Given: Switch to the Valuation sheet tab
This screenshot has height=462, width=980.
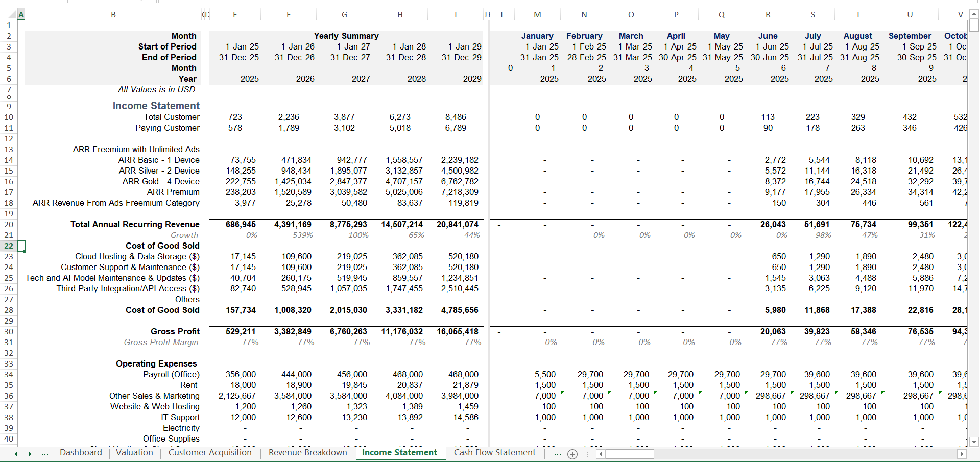Looking at the screenshot, I should point(134,453).
